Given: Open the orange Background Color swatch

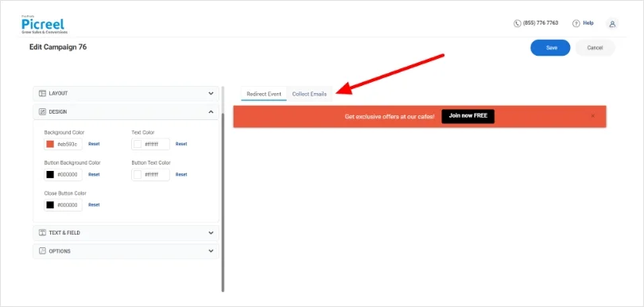Looking at the screenshot, I should click(x=50, y=144).
